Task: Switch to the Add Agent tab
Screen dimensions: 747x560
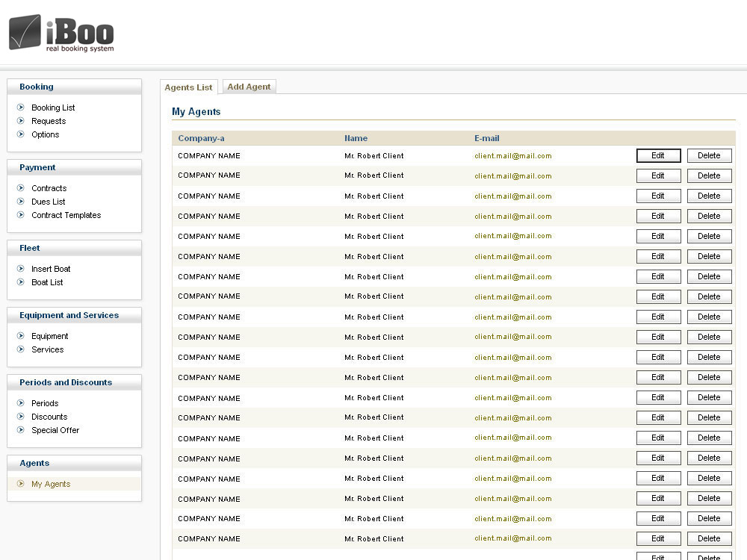Action: coord(249,87)
